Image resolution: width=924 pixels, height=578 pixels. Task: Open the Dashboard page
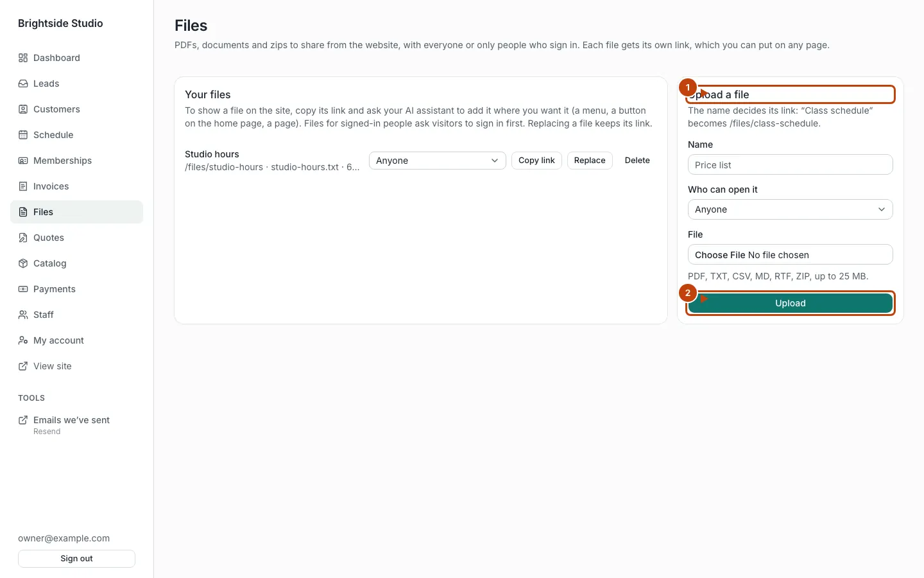click(77, 58)
